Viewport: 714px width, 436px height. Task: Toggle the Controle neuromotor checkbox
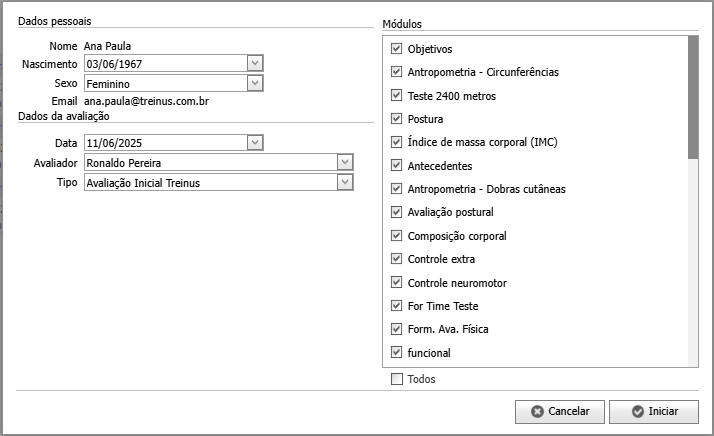coord(397,282)
